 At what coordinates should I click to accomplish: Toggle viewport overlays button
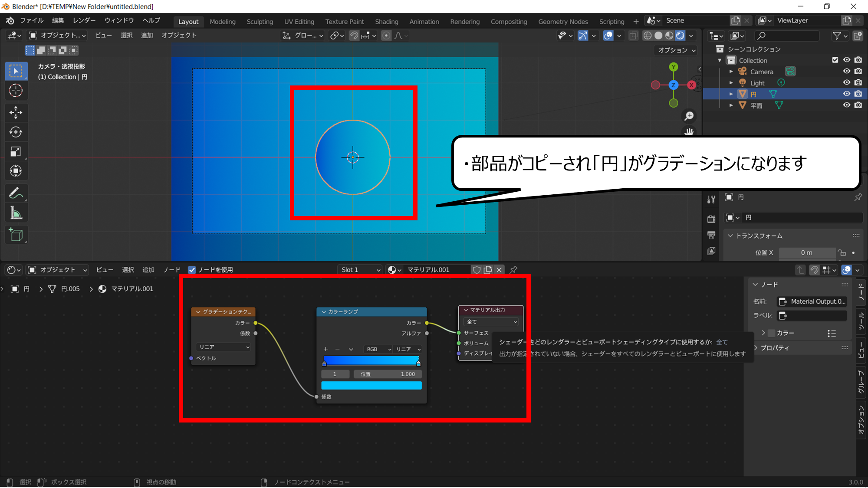click(x=608, y=36)
